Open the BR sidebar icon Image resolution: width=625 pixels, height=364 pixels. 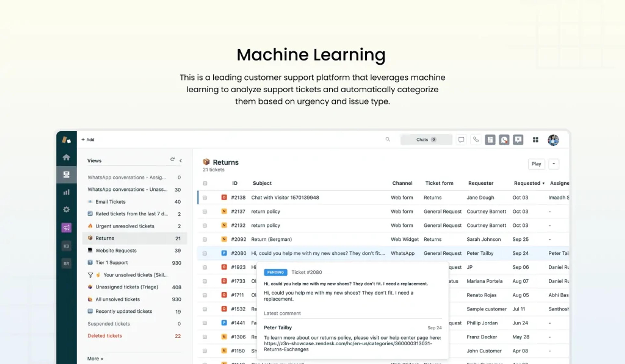point(66,263)
